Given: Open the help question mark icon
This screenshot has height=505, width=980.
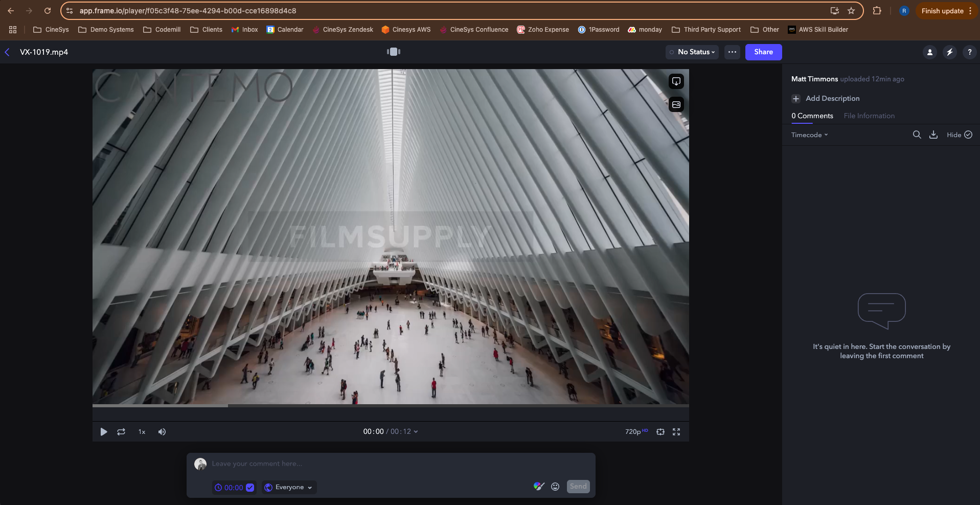Looking at the screenshot, I should (969, 52).
